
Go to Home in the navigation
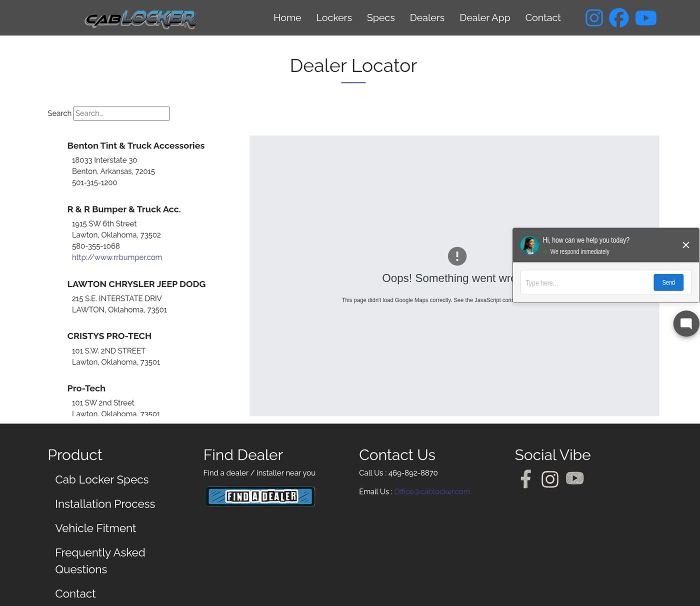[287, 17]
